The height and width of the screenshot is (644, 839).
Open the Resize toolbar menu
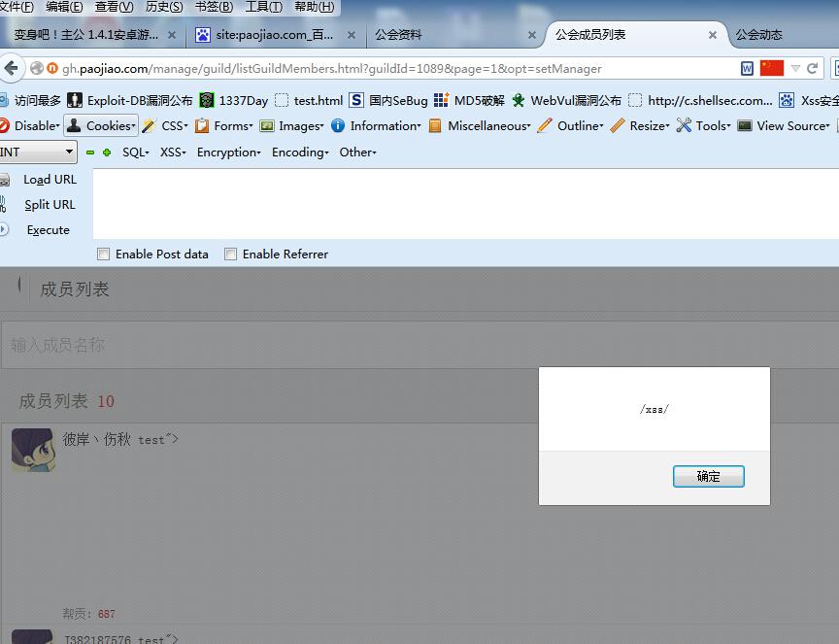coord(640,126)
